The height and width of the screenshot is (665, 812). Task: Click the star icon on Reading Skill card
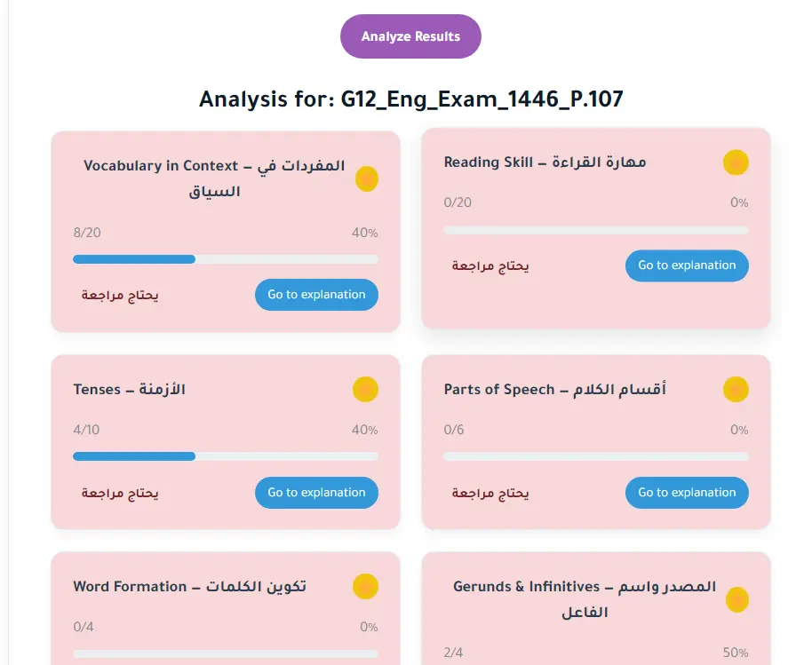(x=736, y=163)
